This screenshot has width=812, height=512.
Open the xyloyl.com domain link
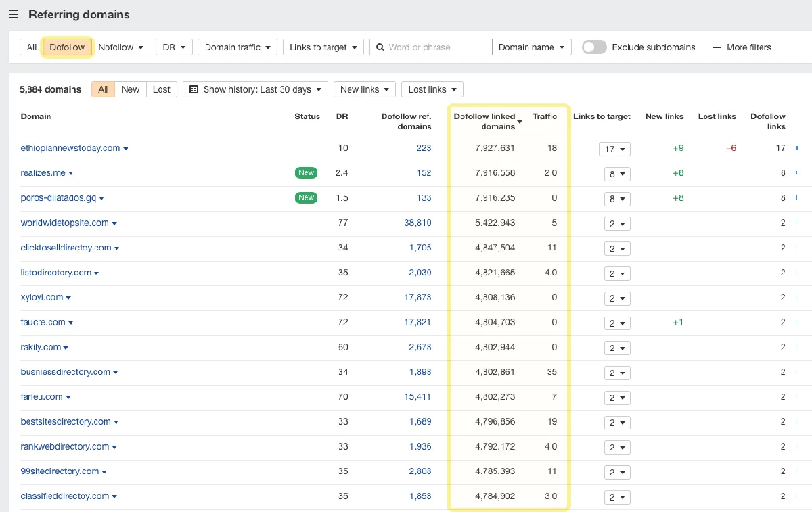(42, 297)
